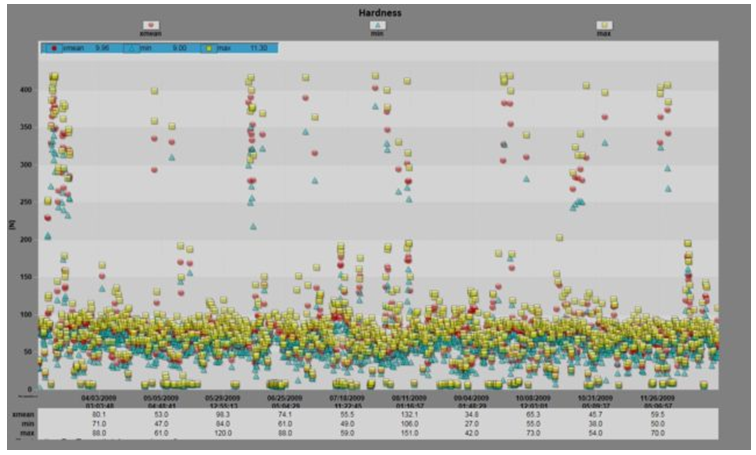
Task: Click the 100 label on the y-axis
Action: [26, 314]
